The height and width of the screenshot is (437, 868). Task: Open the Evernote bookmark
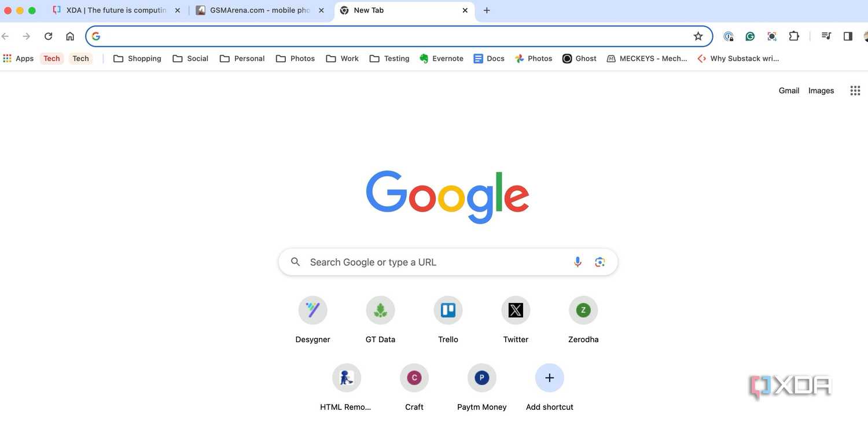tap(442, 58)
